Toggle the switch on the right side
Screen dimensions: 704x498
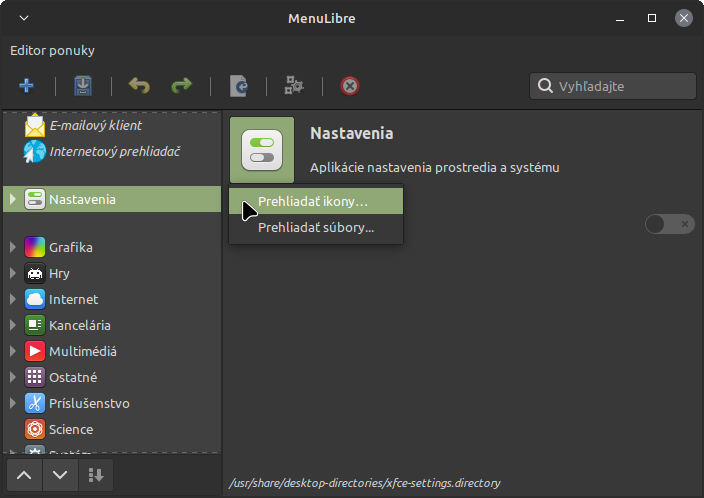668,224
